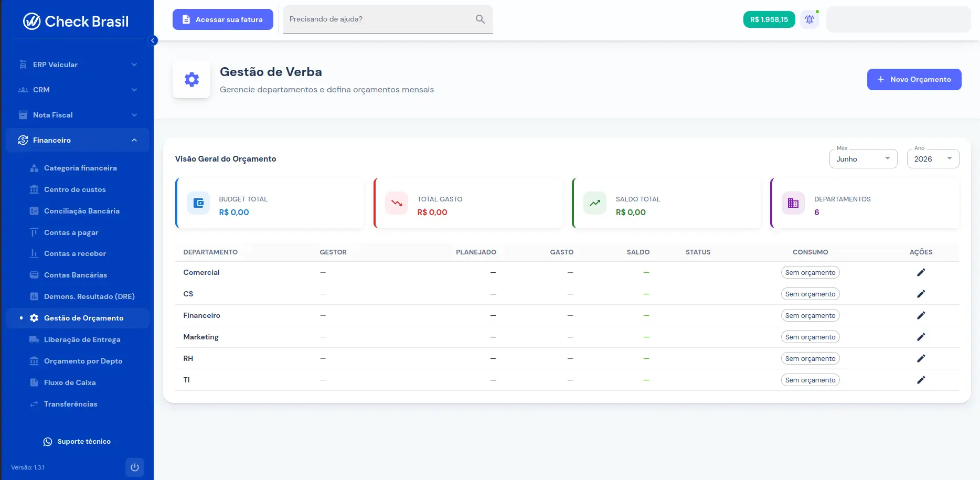The width and height of the screenshot is (980, 480).
Task: Go to Contas a receber
Action: tap(78, 253)
